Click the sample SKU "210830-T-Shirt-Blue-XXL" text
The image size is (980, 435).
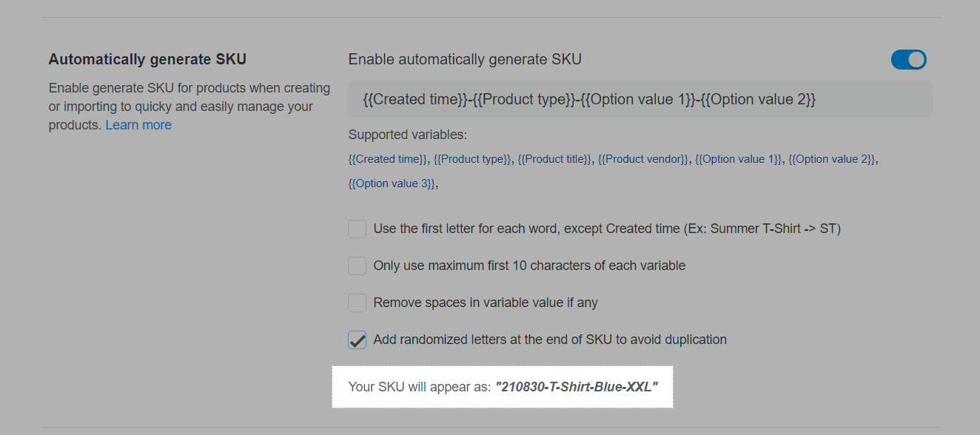(x=577, y=386)
